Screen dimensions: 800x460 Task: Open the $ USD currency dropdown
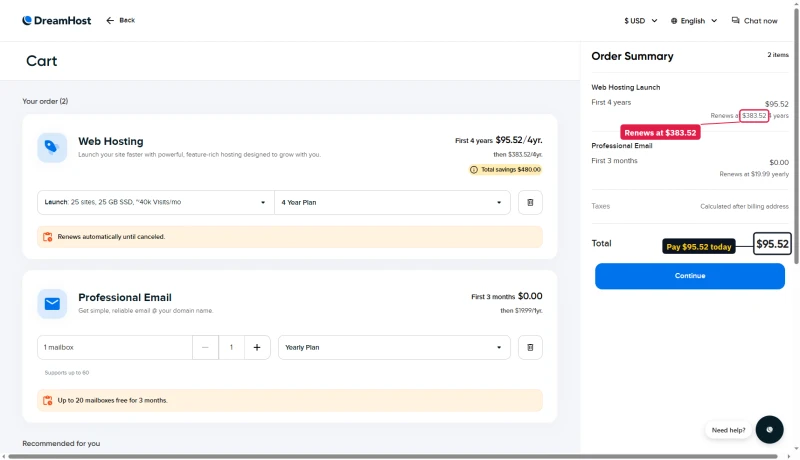click(x=640, y=21)
